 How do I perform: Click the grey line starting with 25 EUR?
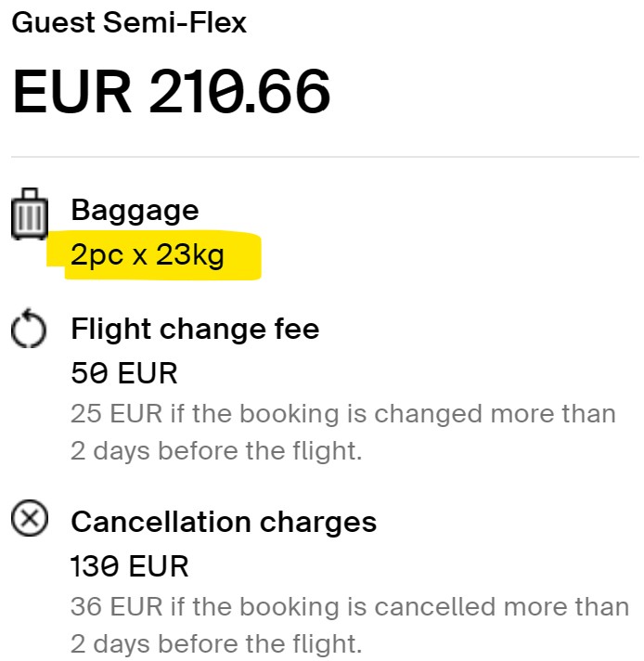[343, 413]
